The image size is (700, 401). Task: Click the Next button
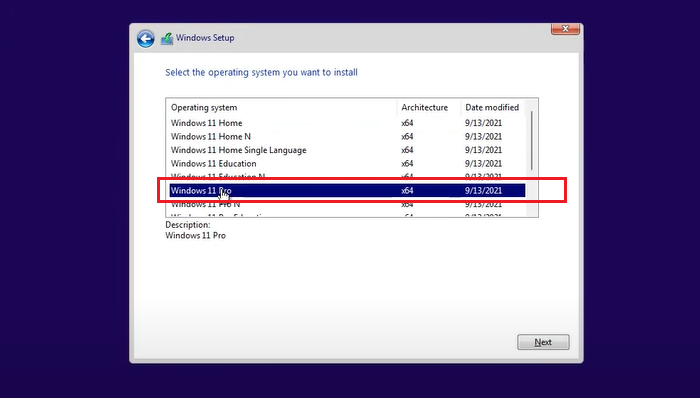tap(543, 342)
